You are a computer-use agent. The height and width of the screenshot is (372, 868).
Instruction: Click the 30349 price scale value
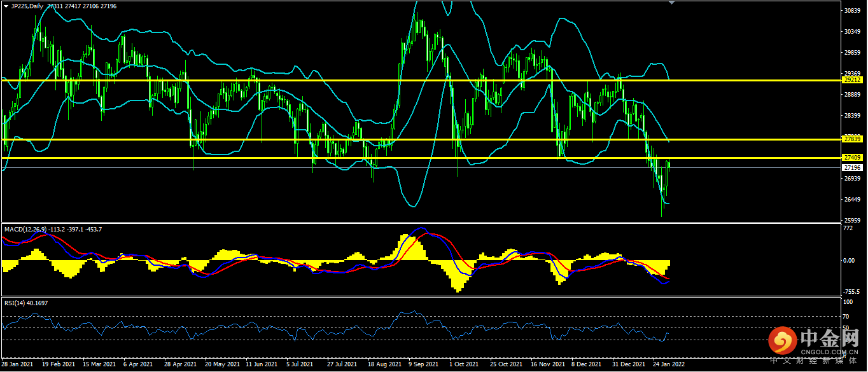click(x=851, y=32)
